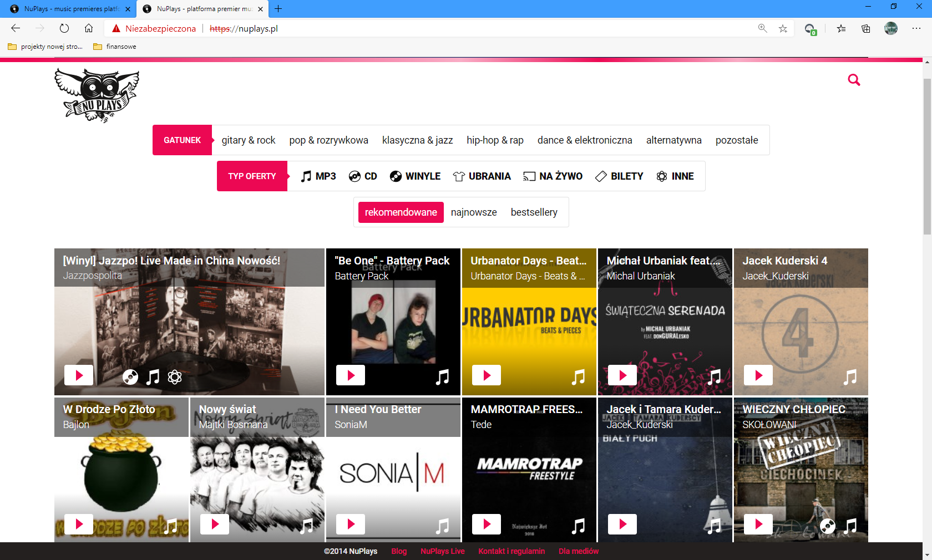Select the alternatywna genre

click(x=673, y=140)
